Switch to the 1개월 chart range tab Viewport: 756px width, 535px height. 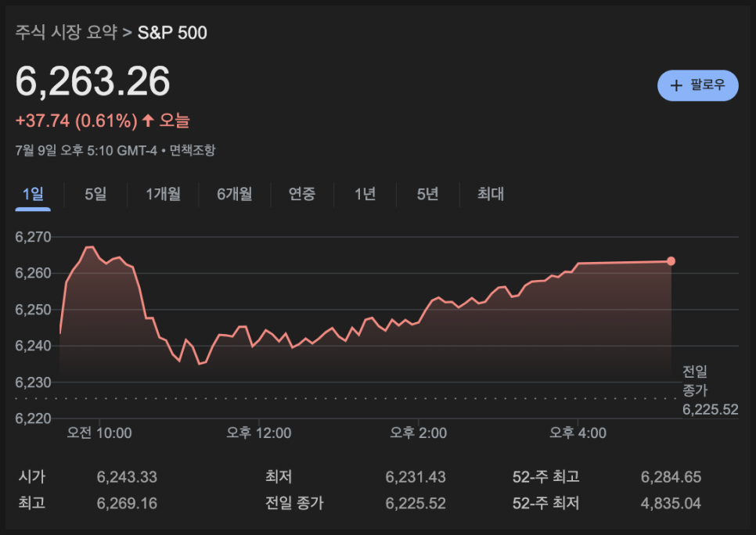pos(163,194)
